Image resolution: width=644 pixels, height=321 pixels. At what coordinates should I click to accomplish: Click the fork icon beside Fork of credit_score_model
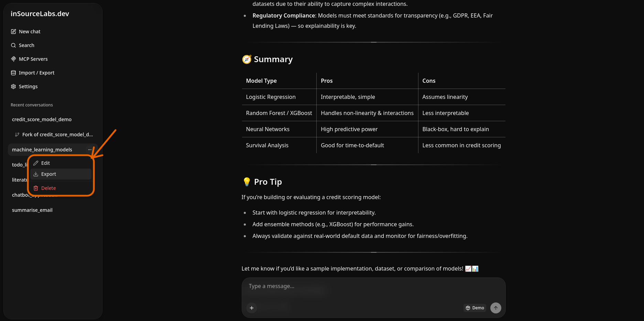[17, 135]
